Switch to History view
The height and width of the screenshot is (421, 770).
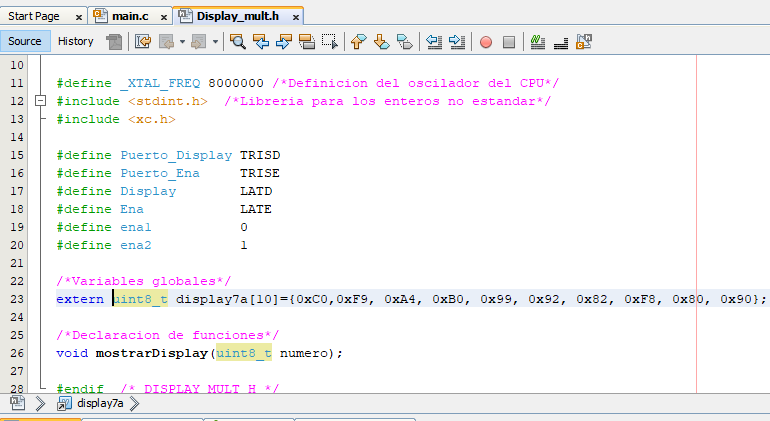pyautogui.click(x=76, y=41)
